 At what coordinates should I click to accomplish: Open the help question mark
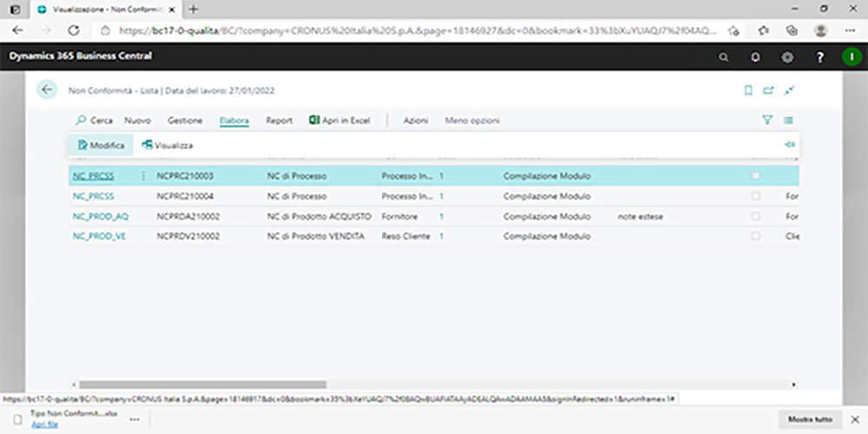[819, 56]
